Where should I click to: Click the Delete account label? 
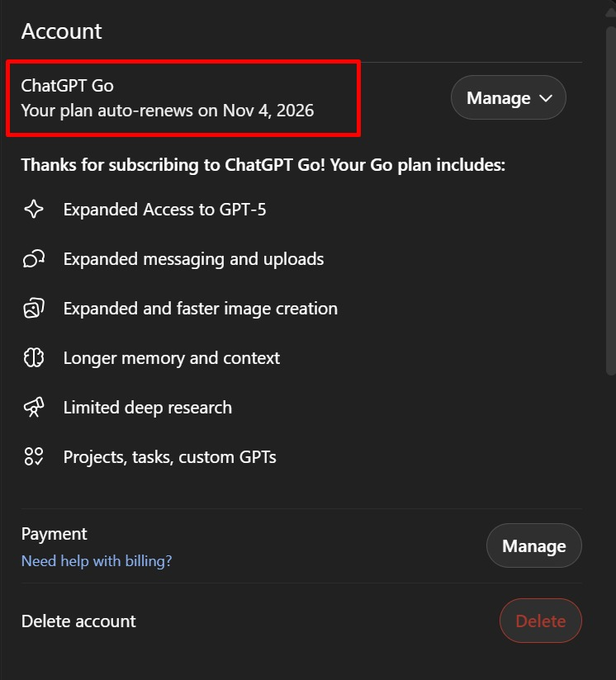78,621
